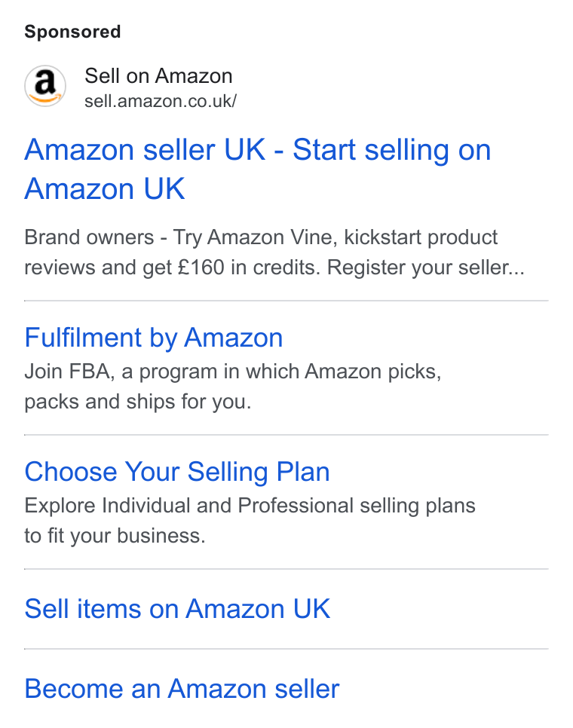Open Sell items on Amazon UK link

177,609
